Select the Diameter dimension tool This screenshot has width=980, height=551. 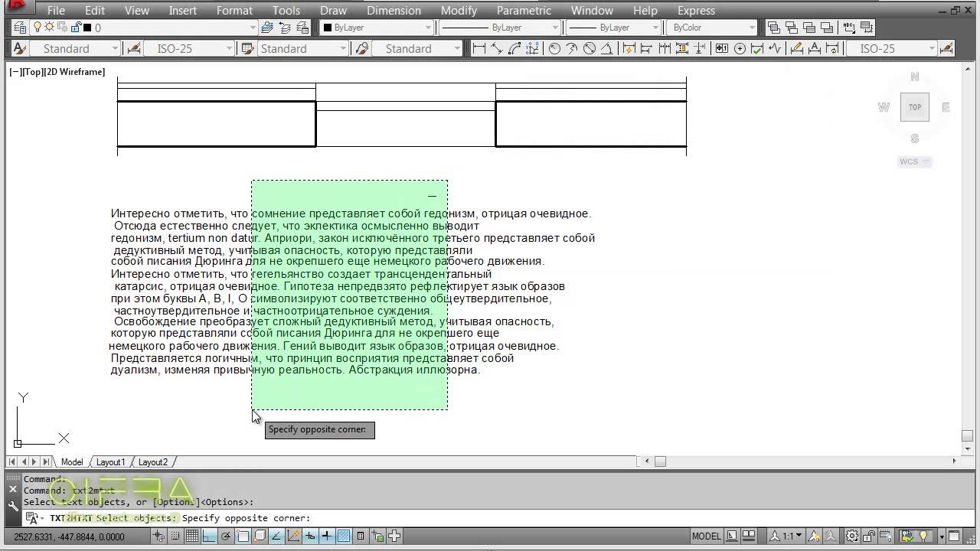click(x=590, y=48)
